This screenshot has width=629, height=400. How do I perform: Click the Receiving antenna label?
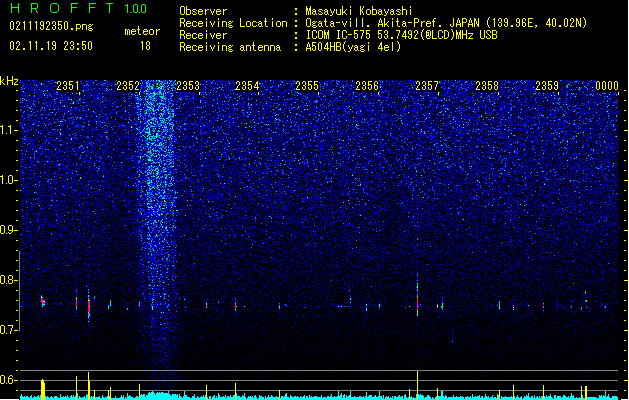click(230, 47)
